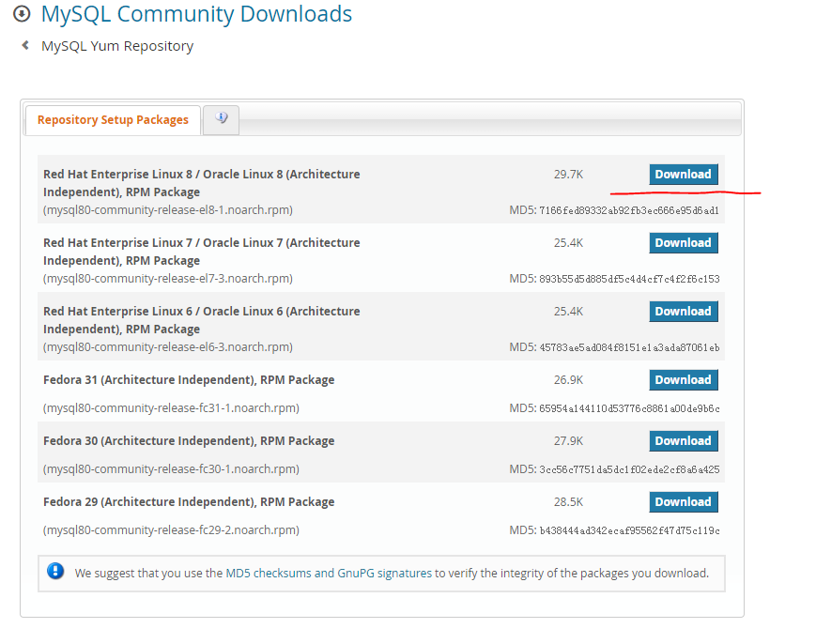
Task: Click the Fedora 30 package title
Action: (189, 441)
